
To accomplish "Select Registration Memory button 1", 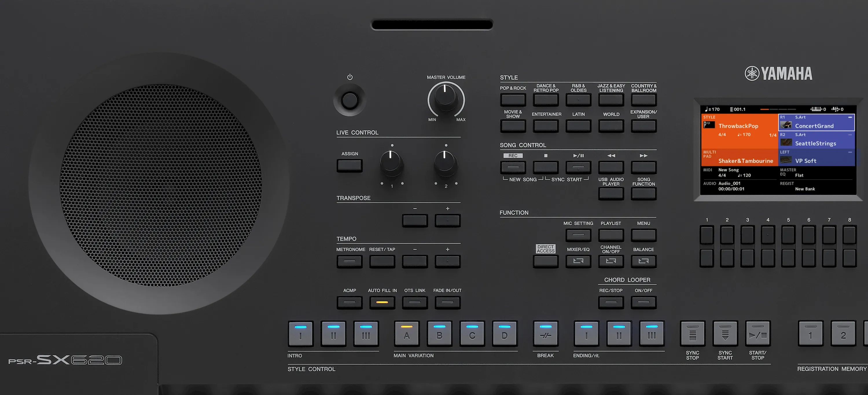I will click(810, 334).
